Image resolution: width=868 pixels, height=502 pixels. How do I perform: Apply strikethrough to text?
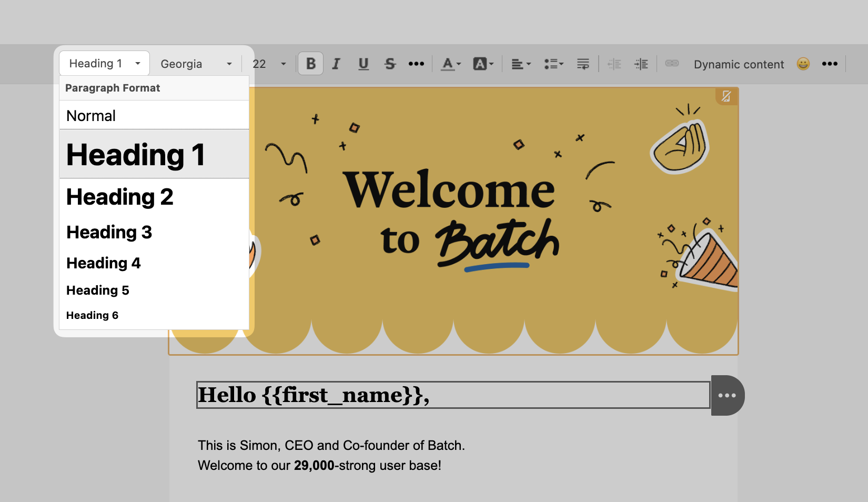[390, 64]
